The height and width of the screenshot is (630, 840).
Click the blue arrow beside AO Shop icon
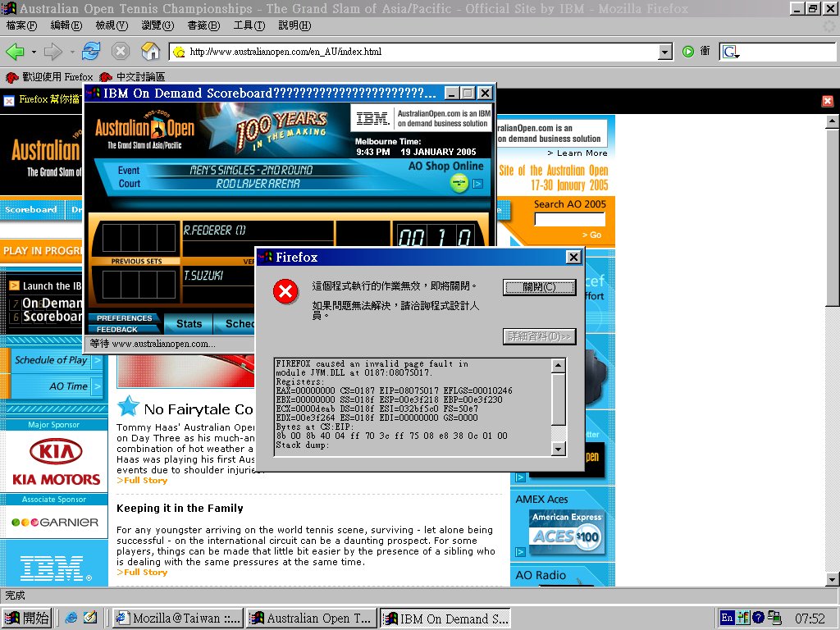477,184
